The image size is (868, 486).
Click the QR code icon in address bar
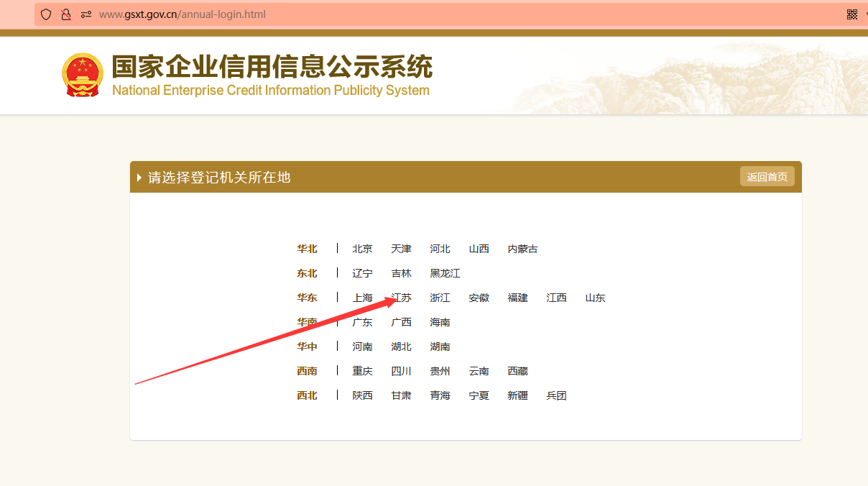(852, 14)
